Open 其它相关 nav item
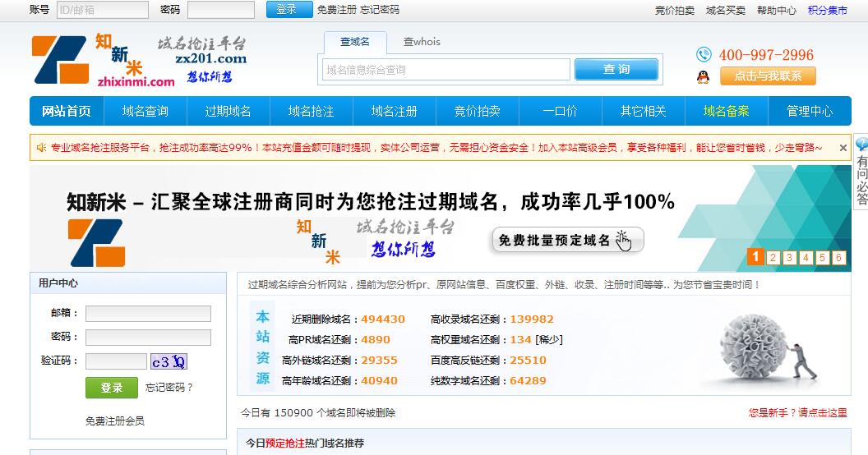Screen dimensions: 868x455 pyautogui.click(x=644, y=111)
